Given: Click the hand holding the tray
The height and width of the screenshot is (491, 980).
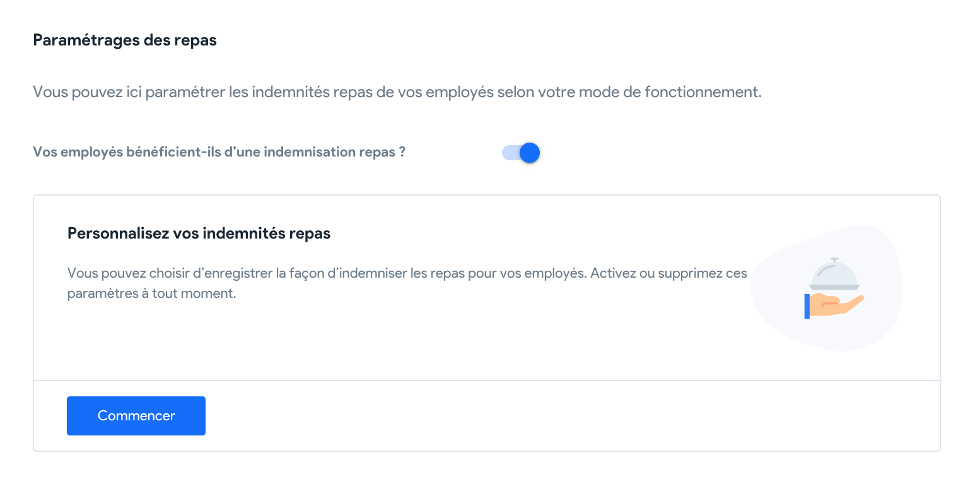Looking at the screenshot, I should point(837,305).
